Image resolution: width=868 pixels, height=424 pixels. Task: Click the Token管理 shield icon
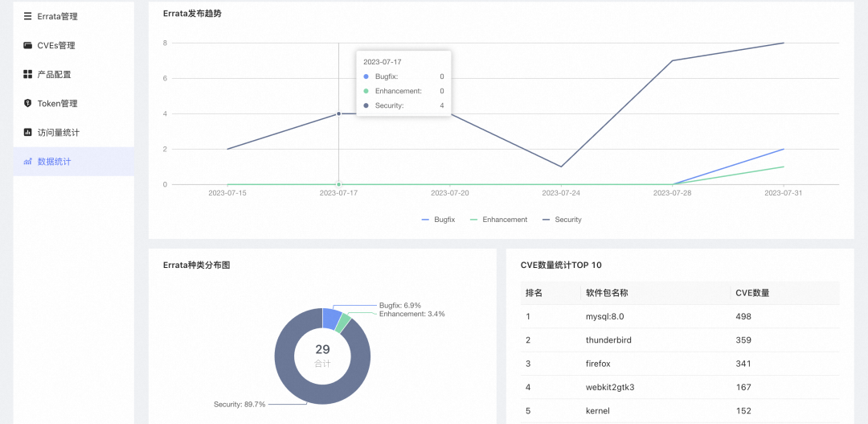27,104
